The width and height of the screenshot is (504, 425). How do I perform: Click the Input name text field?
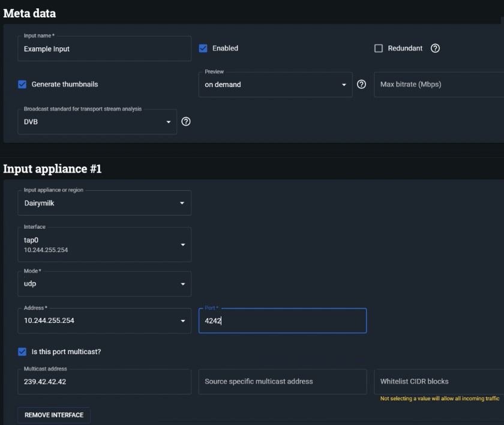(x=104, y=49)
